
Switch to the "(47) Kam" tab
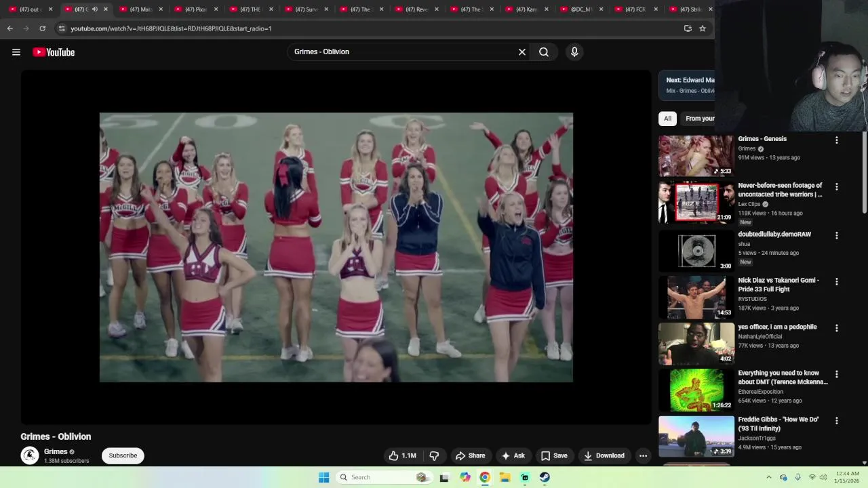pos(526,9)
